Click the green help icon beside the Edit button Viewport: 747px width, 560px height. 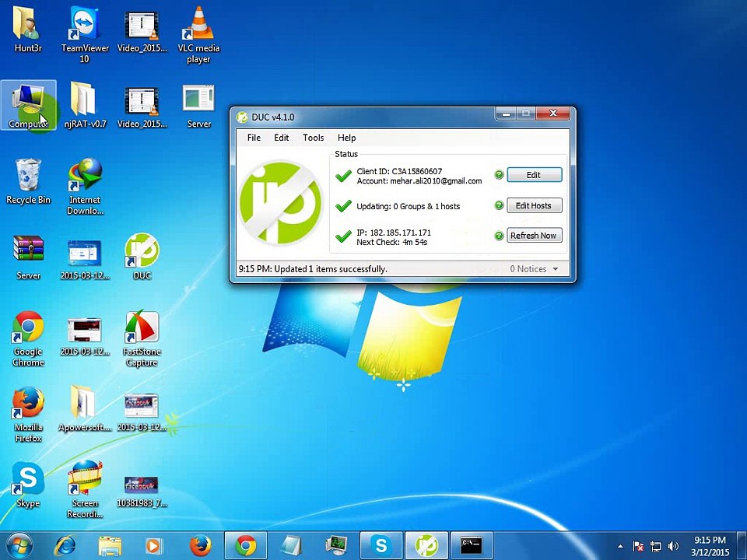(x=499, y=175)
